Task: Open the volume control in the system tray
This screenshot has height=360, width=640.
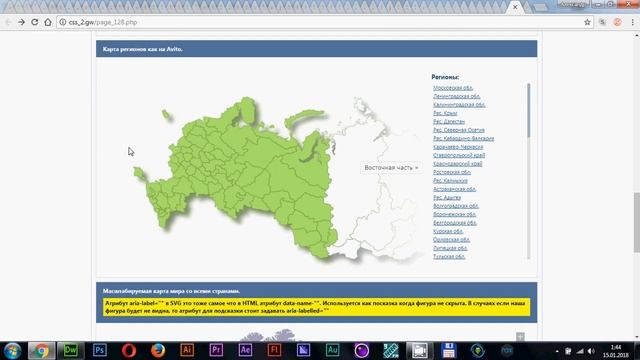Action: [591, 351]
